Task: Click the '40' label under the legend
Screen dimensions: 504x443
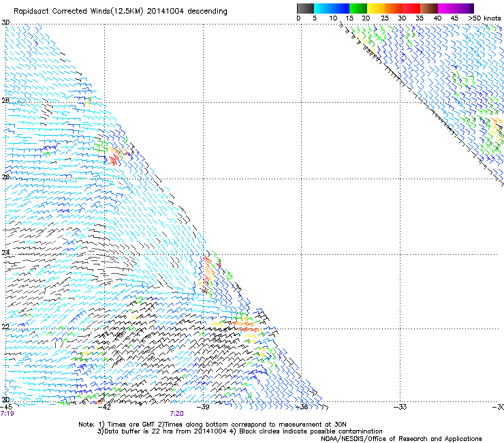Action: point(437,18)
